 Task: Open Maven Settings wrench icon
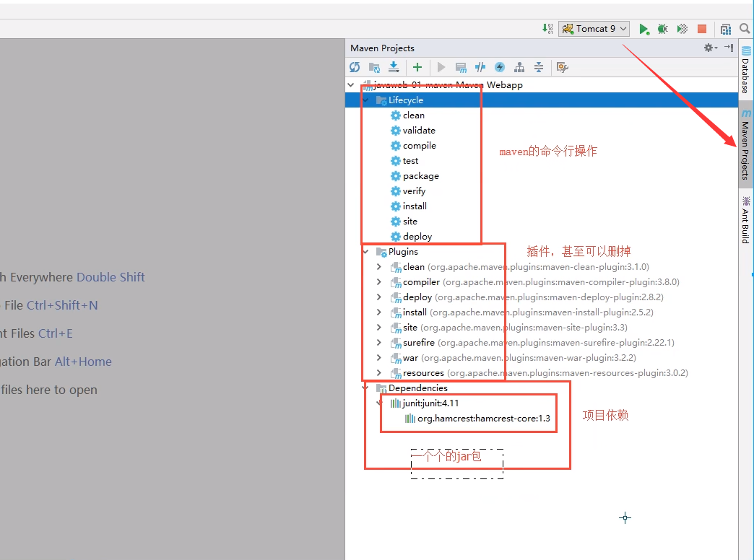click(x=563, y=67)
